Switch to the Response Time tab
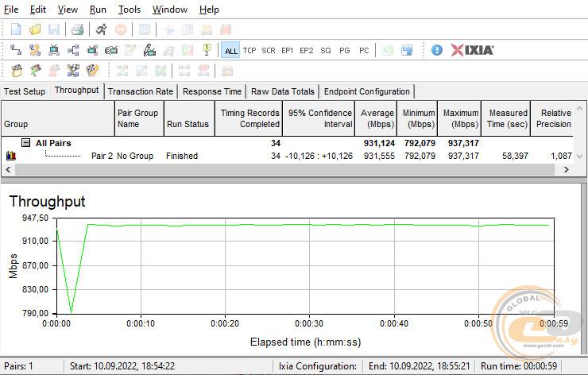Image resolution: width=588 pixels, height=375 pixels. click(212, 91)
